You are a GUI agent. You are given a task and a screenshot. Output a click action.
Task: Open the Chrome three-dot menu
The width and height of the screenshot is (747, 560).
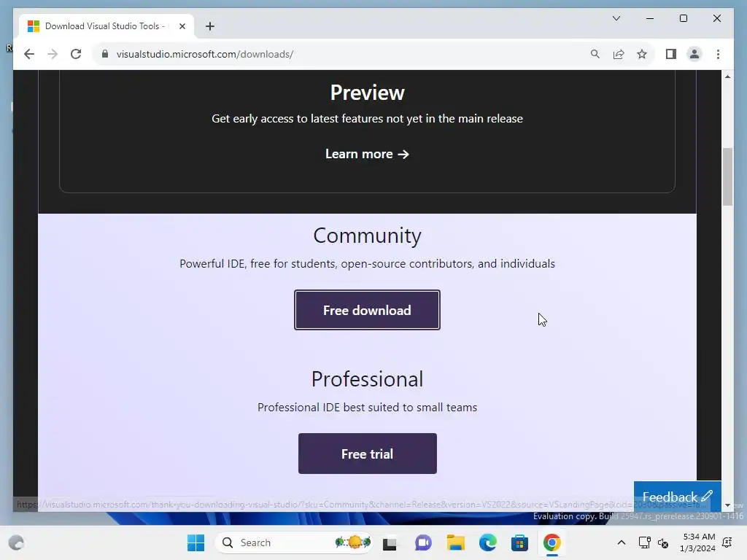coord(718,54)
